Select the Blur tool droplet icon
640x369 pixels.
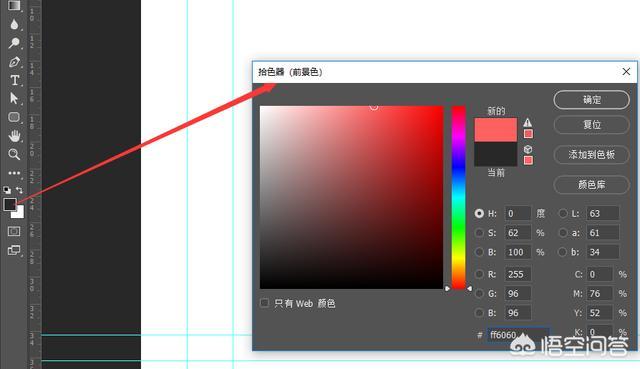(x=14, y=24)
